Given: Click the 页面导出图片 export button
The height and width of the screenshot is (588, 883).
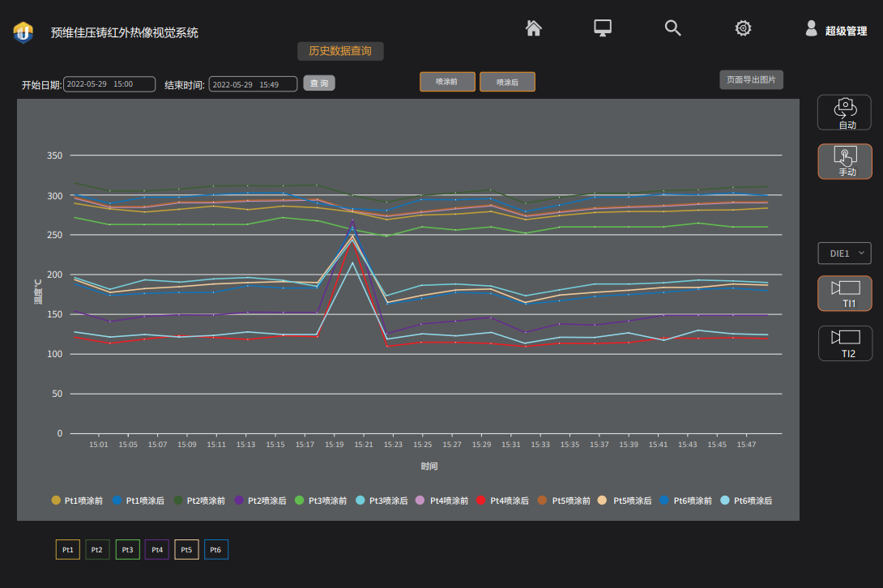Looking at the screenshot, I should [x=751, y=80].
